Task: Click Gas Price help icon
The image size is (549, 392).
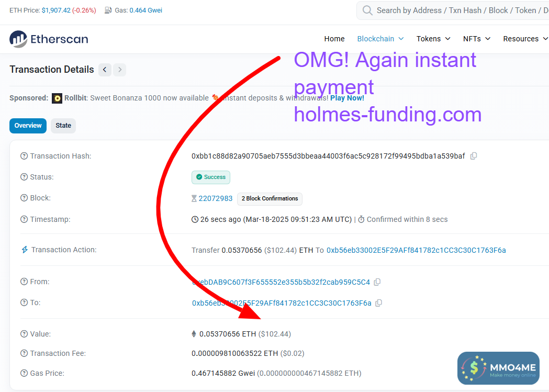Action: click(x=24, y=374)
